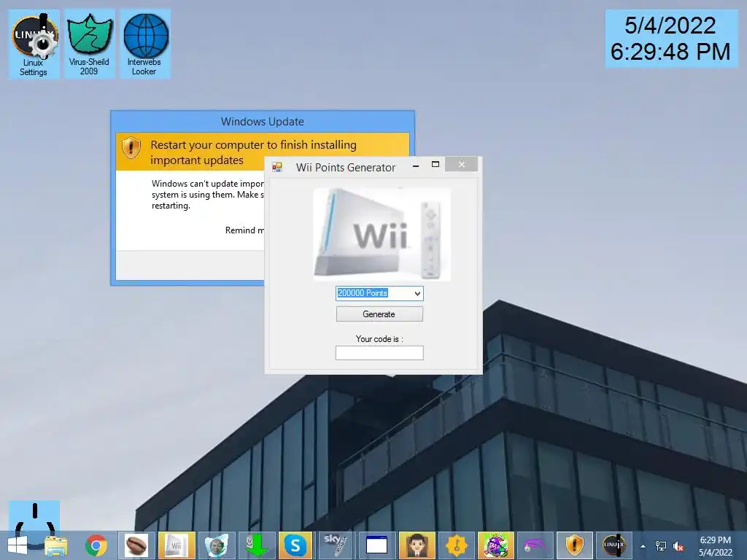Open the Interwebs Looker desktop icon

(x=145, y=44)
